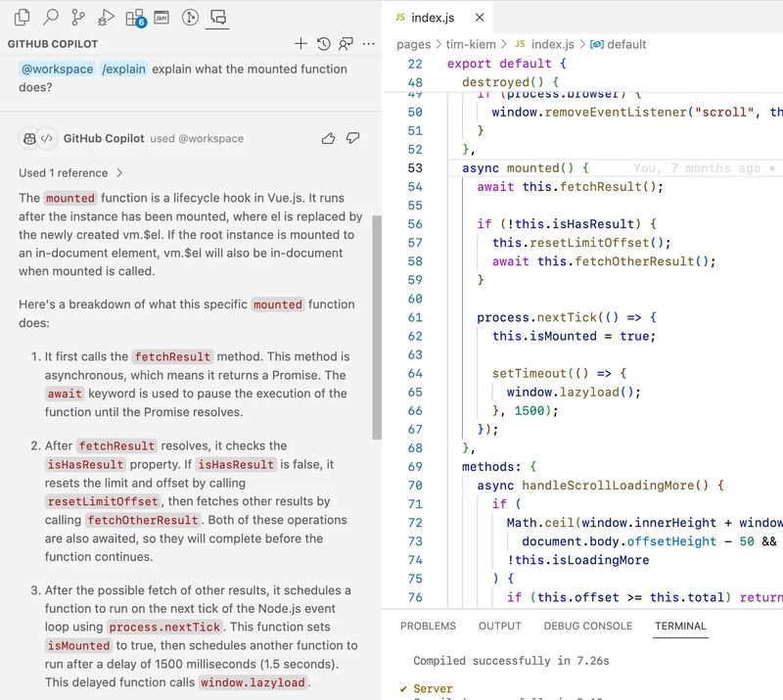Image resolution: width=783 pixels, height=700 pixels.
Task: Click the async mounted() code line
Action: (x=526, y=168)
